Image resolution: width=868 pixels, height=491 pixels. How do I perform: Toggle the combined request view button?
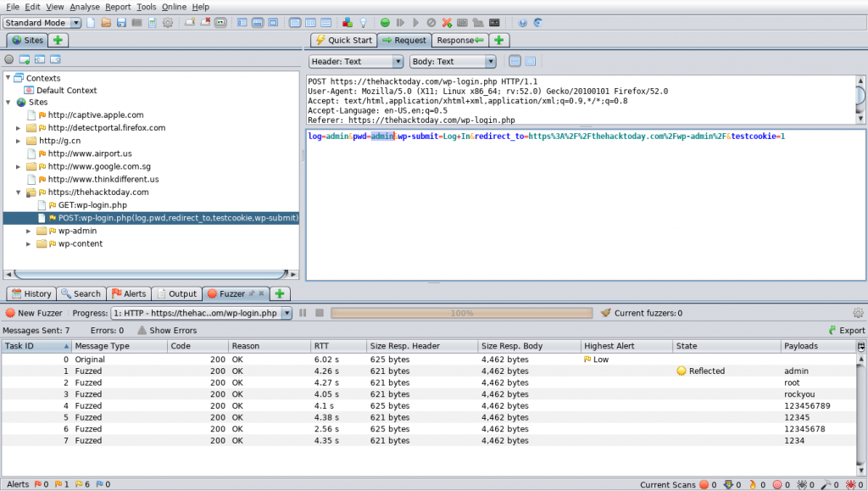530,61
